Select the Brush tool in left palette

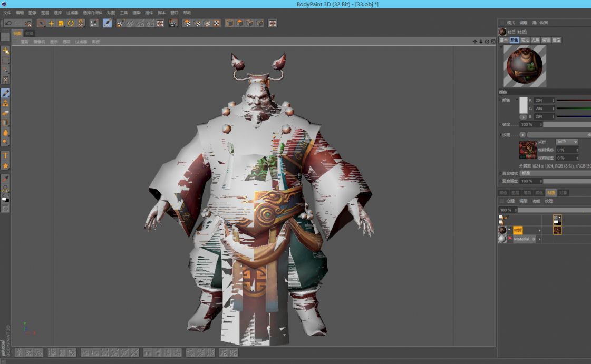[x=5, y=93]
